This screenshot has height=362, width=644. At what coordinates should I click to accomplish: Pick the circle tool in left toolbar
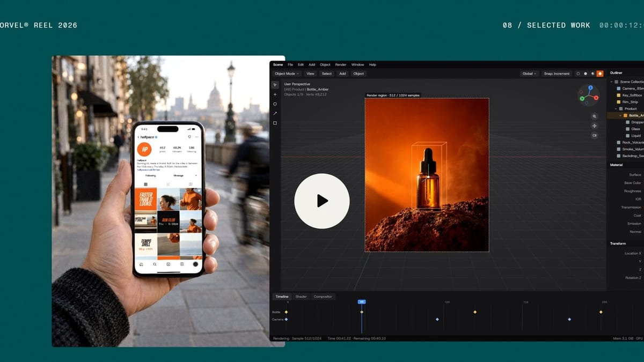click(x=275, y=104)
